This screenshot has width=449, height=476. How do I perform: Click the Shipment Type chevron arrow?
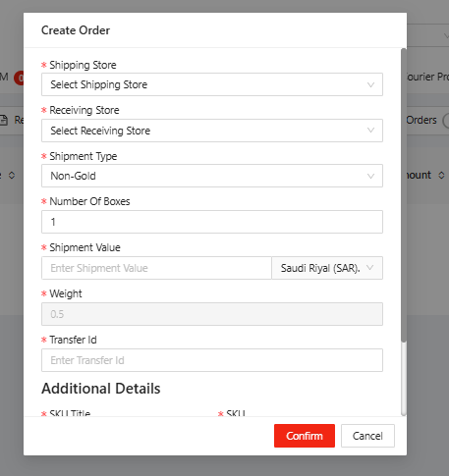click(370, 177)
